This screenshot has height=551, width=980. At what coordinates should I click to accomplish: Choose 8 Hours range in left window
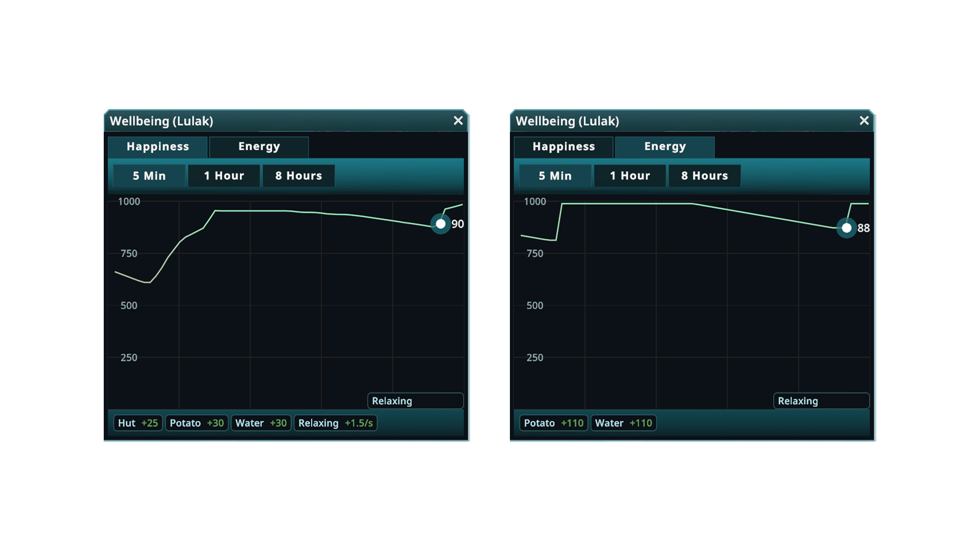click(299, 176)
